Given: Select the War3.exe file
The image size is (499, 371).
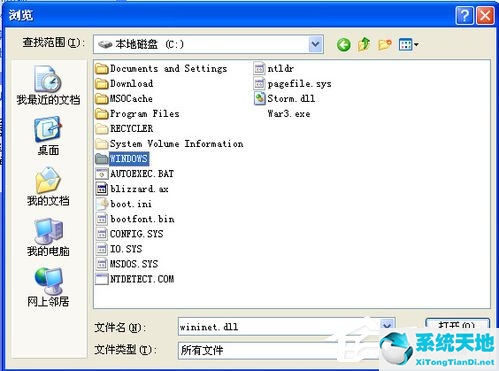Looking at the screenshot, I should coord(289,114).
